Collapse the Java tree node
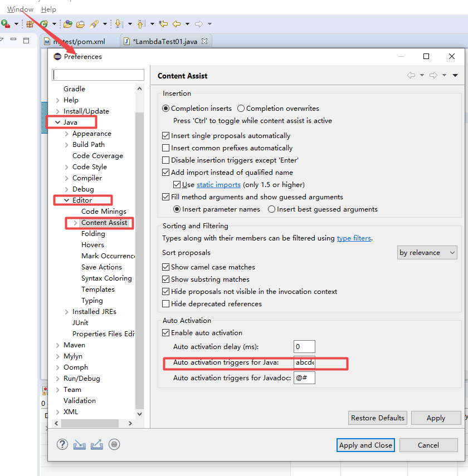The width and height of the screenshot is (468, 476). point(57,122)
